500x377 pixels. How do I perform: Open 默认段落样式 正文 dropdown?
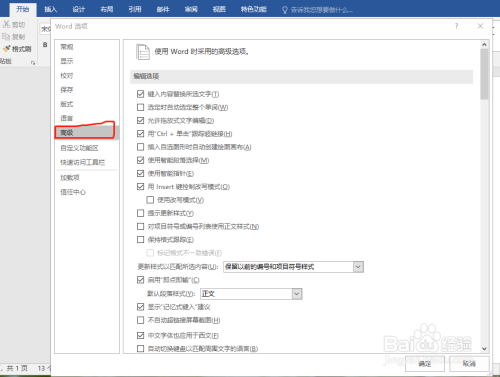[x=251, y=294]
